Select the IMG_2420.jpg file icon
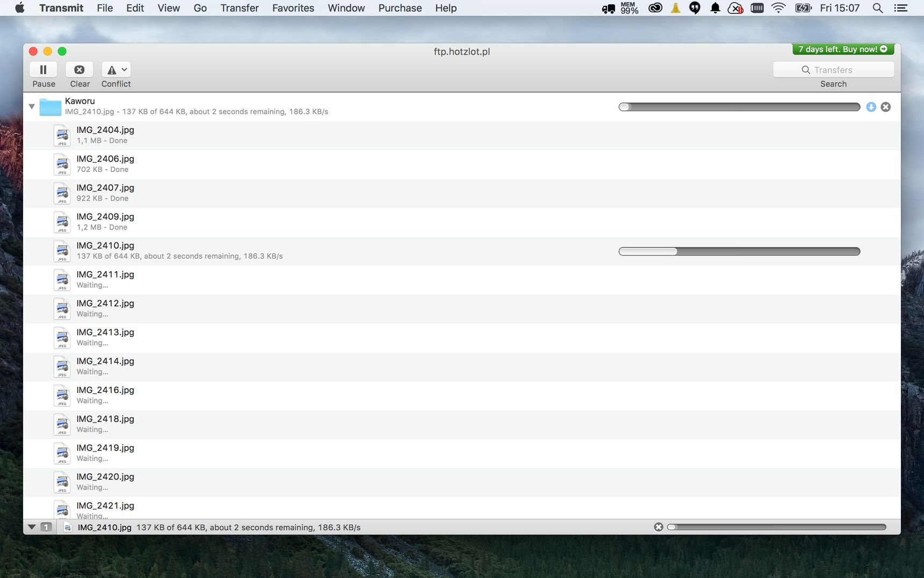 coord(62,482)
